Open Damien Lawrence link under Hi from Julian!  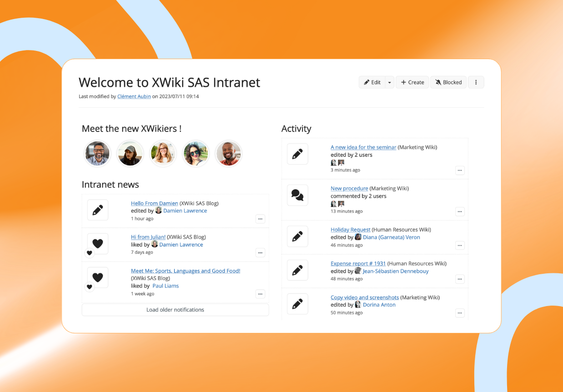[x=181, y=245]
